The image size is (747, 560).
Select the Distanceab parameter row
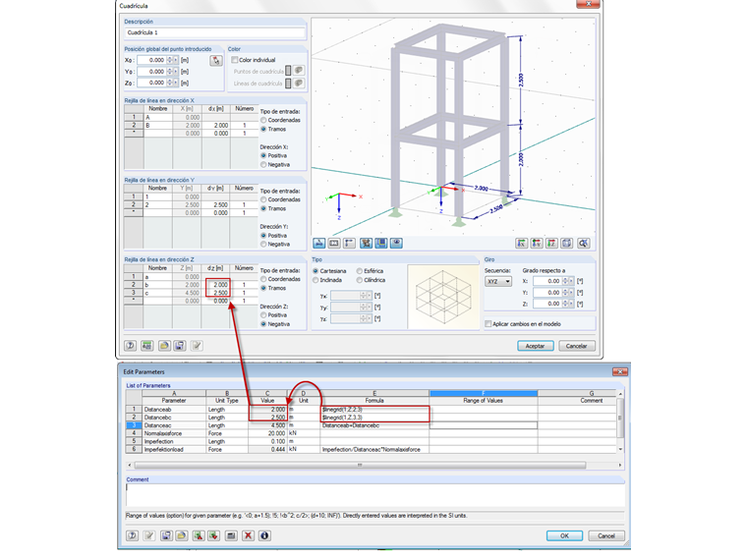[372, 410]
